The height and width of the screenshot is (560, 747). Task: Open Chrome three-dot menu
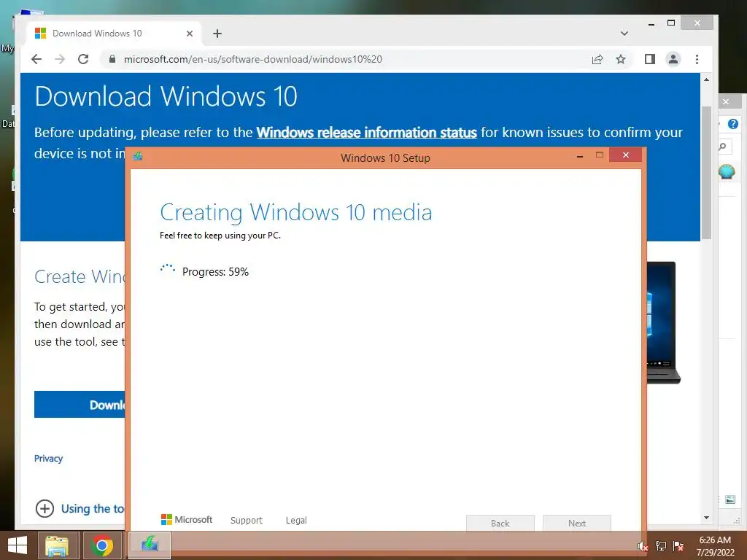(x=697, y=59)
